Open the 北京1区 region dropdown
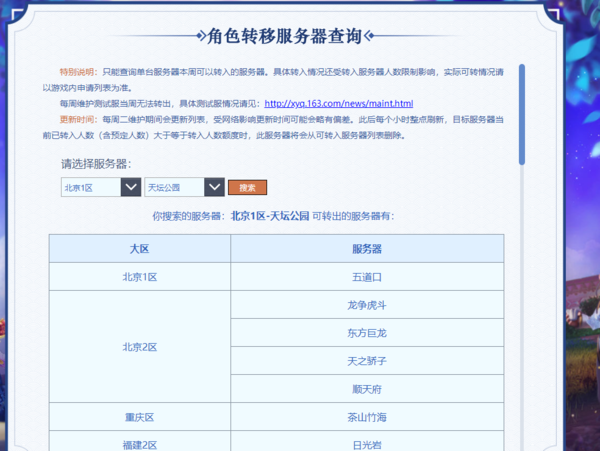Screen dimensions: 600x451 [91, 188]
